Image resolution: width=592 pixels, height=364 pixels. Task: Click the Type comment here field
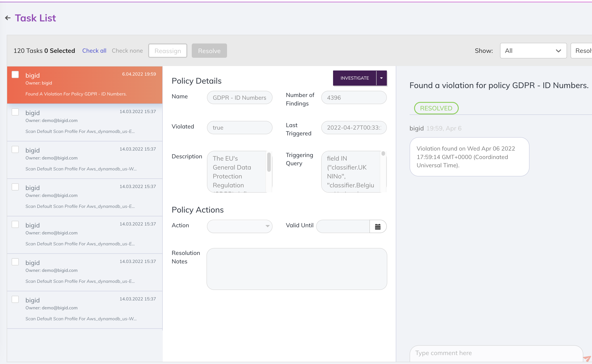(x=496, y=354)
